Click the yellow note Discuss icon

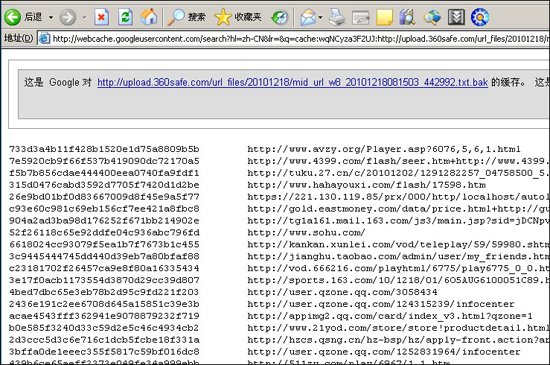click(x=384, y=17)
